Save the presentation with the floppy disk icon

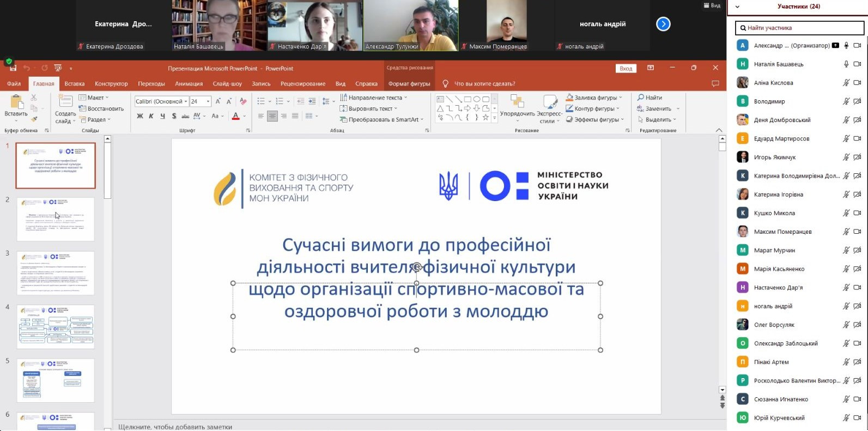click(x=13, y=68)
